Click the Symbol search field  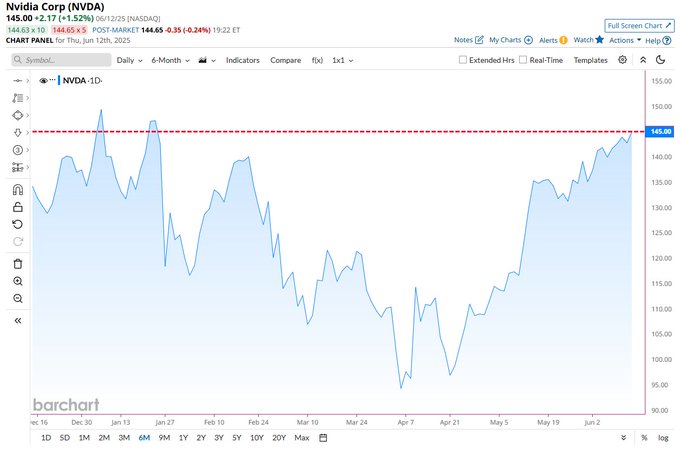(x=61, y=60)
